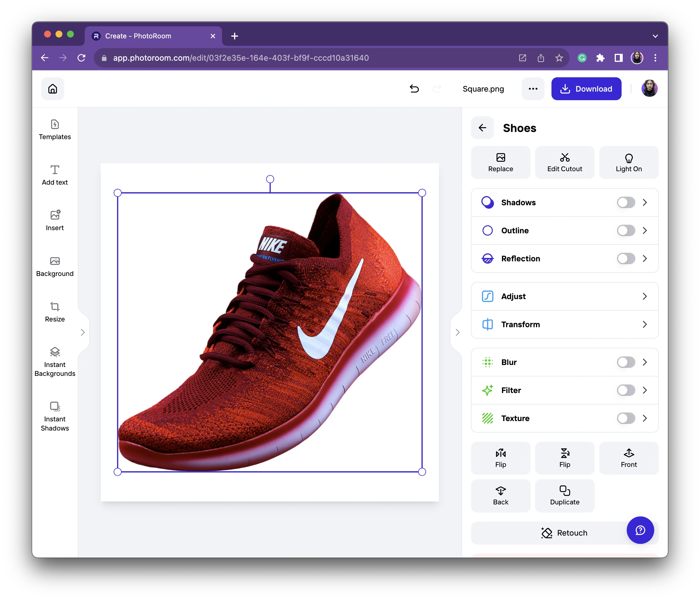Select the red Nike shoe image
The height and width of the screenshot is (600, 700).
pos(270,332)
